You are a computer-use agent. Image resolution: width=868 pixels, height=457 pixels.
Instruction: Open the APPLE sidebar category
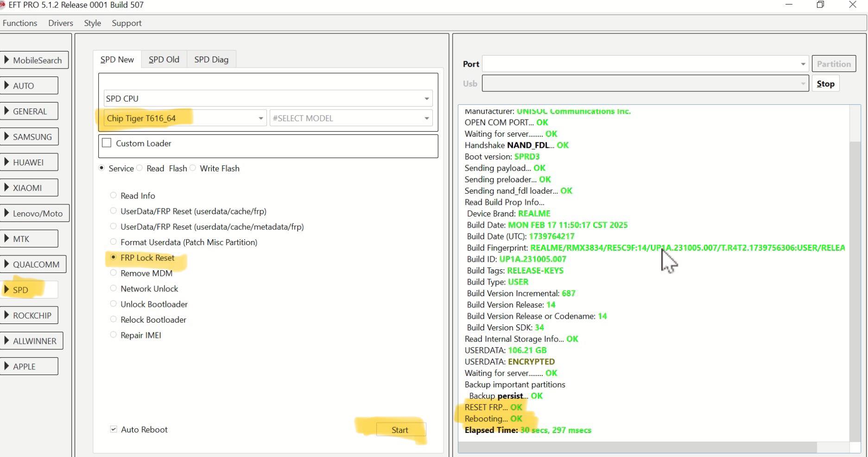click(x=29, y=366)
